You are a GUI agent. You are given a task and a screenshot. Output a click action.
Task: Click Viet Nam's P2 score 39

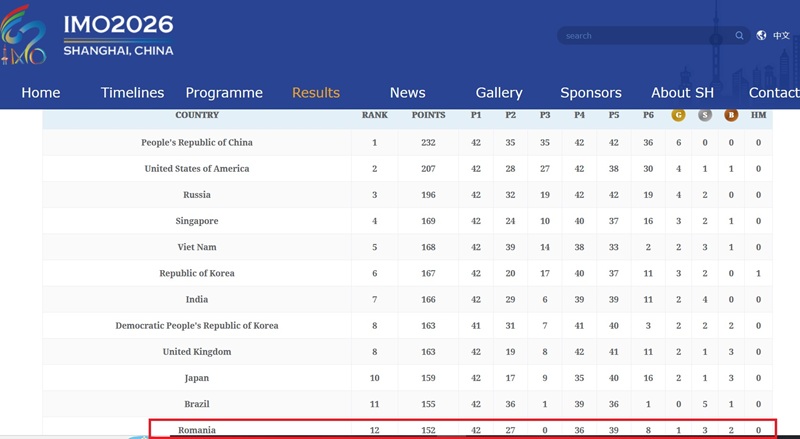[510, 247]
